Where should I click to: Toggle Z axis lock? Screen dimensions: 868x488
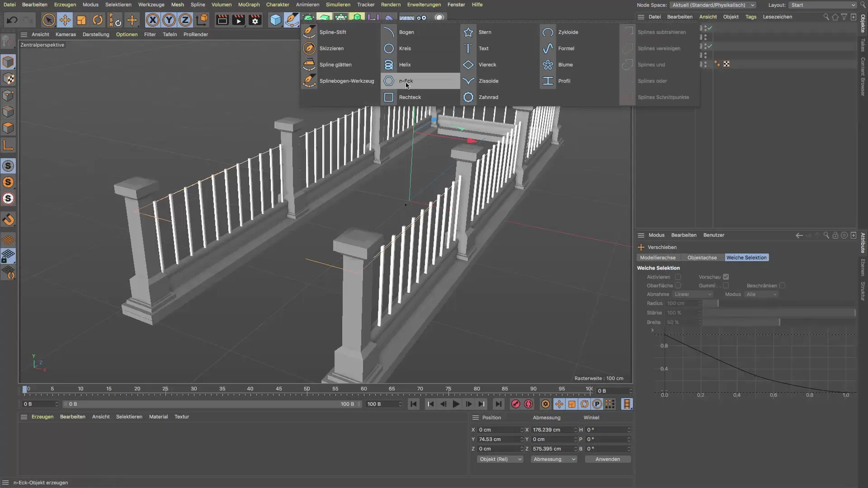(185, 20)
